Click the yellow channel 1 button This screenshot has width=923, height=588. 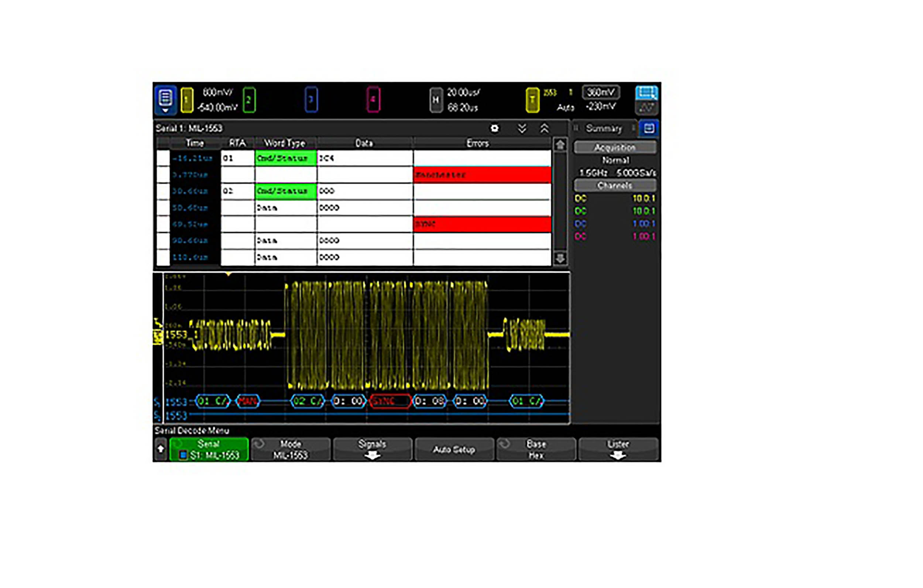187,100
